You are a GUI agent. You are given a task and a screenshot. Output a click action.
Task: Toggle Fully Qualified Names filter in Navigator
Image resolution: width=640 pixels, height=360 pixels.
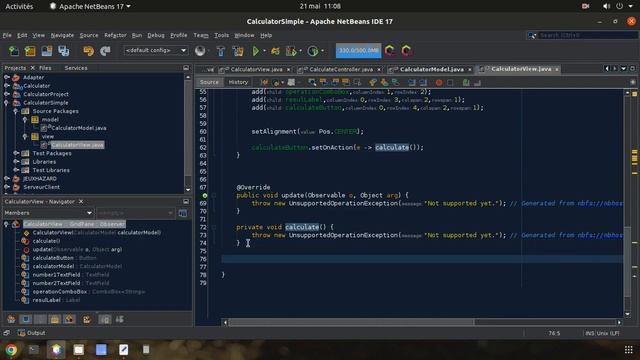point(87,319)
